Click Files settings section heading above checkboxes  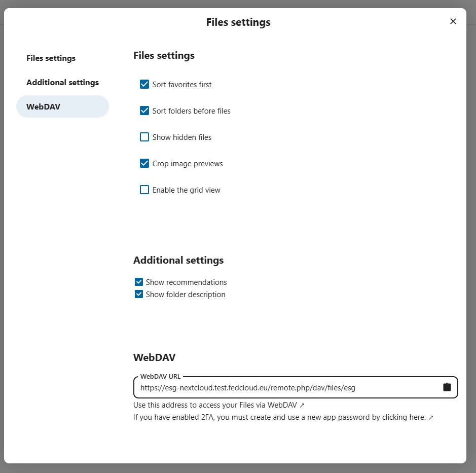pos(164,56)
